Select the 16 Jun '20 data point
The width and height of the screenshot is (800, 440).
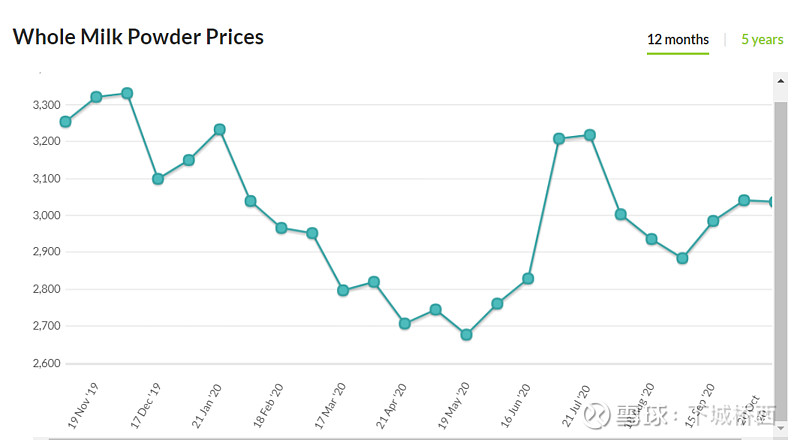click(528, 278)
